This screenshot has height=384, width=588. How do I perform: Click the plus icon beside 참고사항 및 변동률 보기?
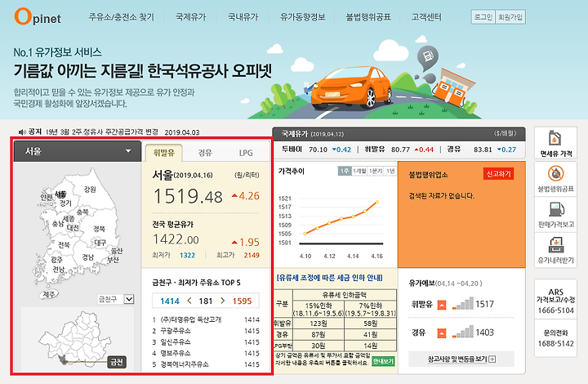(x=492, y=359)
